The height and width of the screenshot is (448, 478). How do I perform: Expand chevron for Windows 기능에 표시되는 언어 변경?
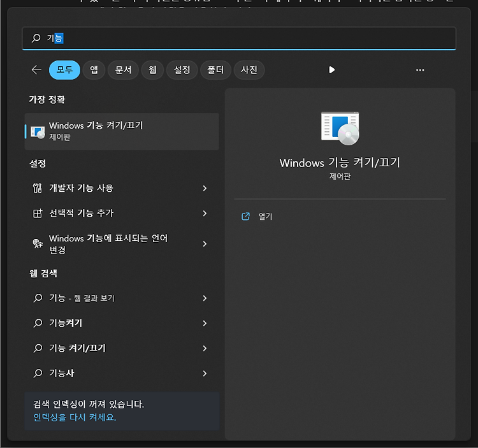(x=205, y=244)
